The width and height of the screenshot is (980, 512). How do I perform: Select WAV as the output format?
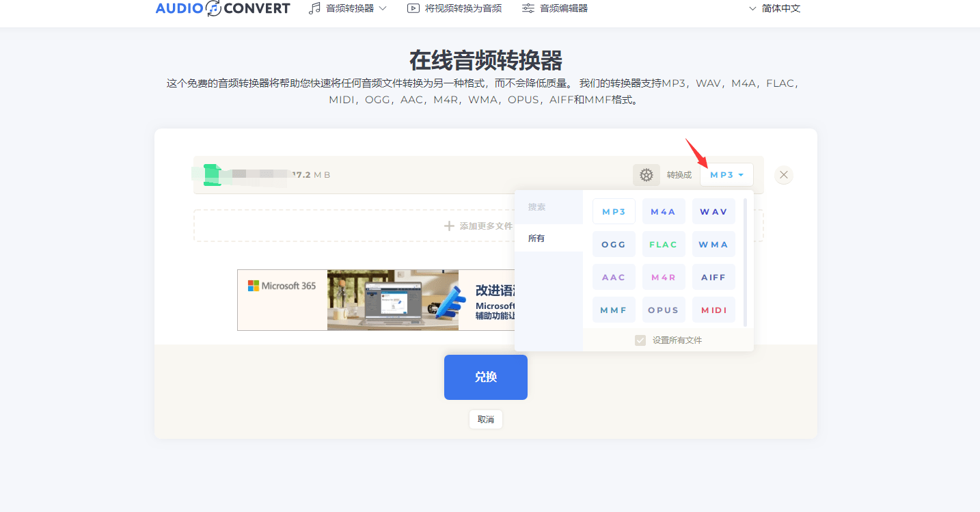click(x=713, y=211)
